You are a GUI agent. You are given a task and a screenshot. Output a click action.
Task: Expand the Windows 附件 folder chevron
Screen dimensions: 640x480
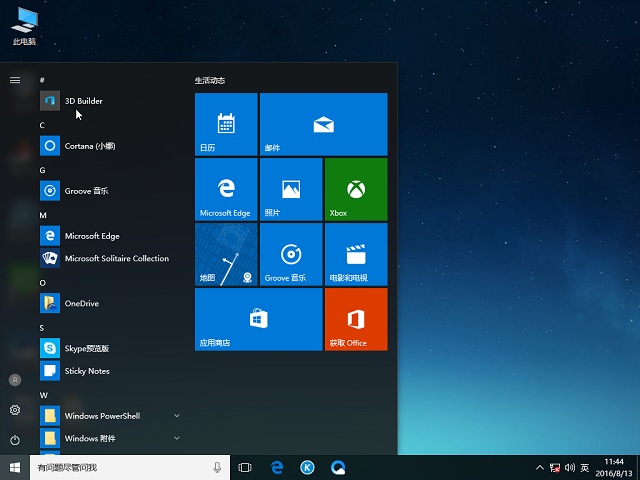[177, 438]
